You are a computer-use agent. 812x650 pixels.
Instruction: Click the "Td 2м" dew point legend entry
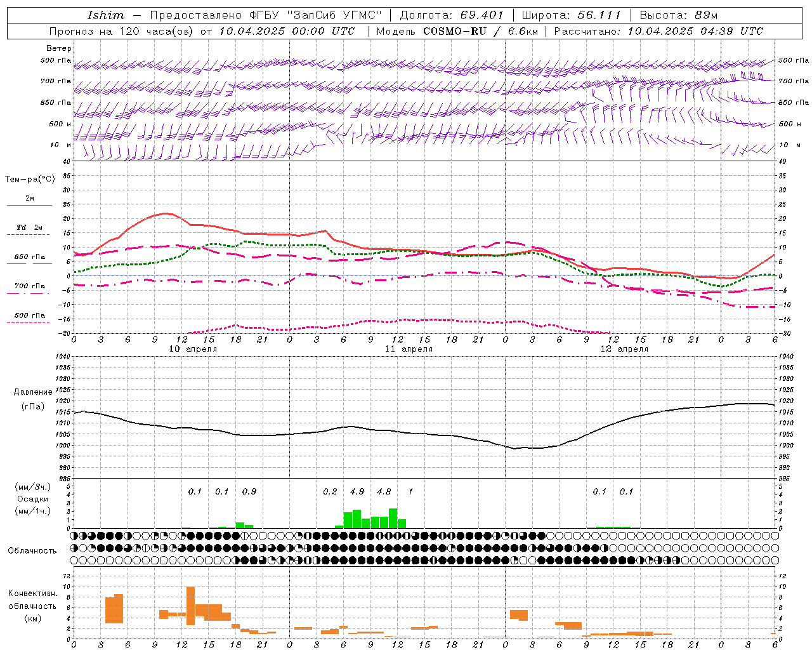[x=30, y=227]
